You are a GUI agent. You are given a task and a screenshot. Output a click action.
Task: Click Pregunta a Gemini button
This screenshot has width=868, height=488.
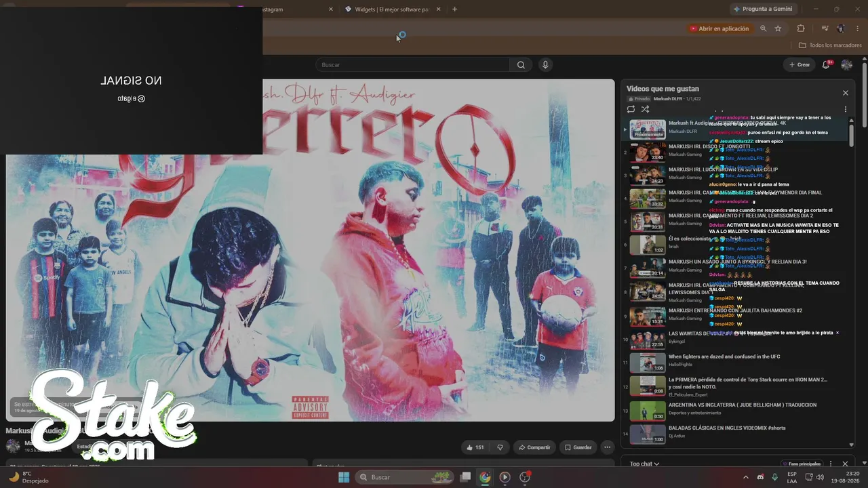(763, 9)
